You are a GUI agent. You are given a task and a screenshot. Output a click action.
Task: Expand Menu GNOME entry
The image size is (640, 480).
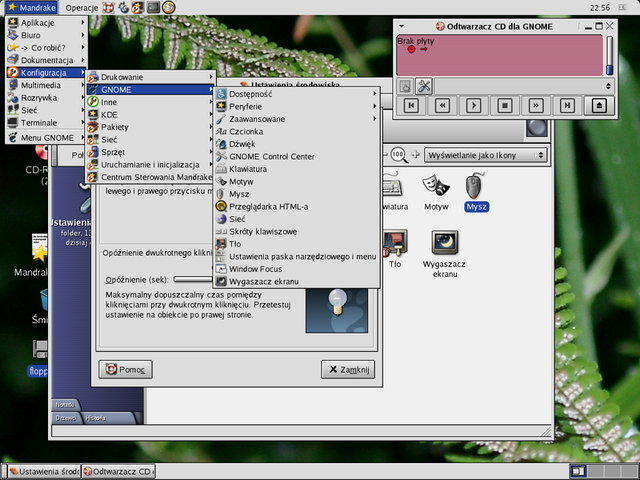coord(47,138)
